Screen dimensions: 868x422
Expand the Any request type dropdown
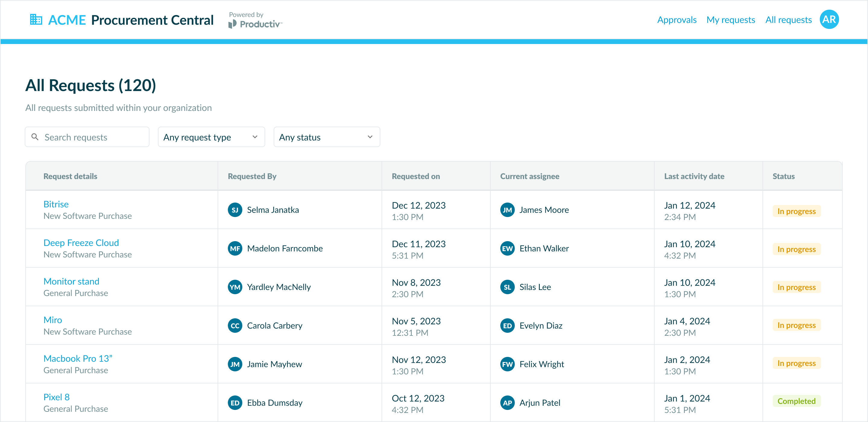(x=211, y=137)
